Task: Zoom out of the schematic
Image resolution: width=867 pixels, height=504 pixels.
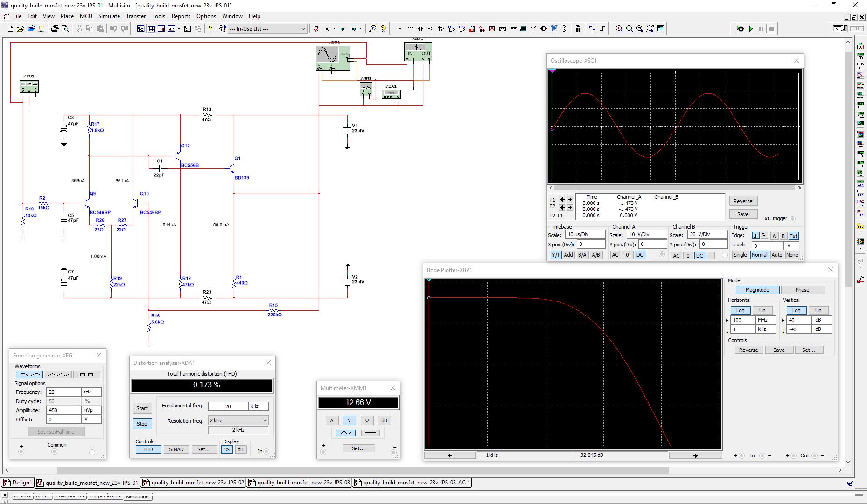Action: point(629,29)
